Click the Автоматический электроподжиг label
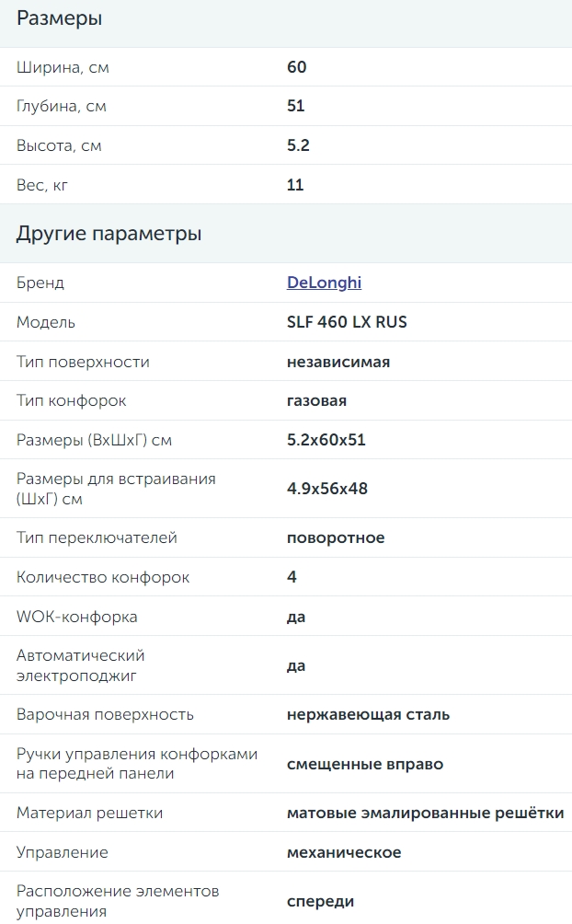Screen dimensions: 572x924 (80, 665)
